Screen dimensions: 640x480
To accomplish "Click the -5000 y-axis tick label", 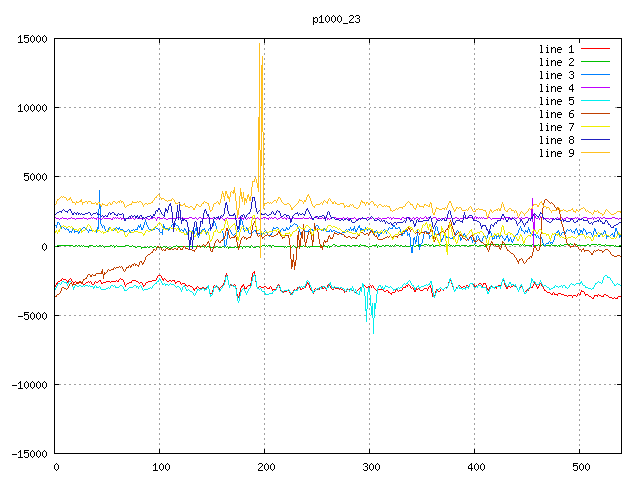I will tap(32, 315).
